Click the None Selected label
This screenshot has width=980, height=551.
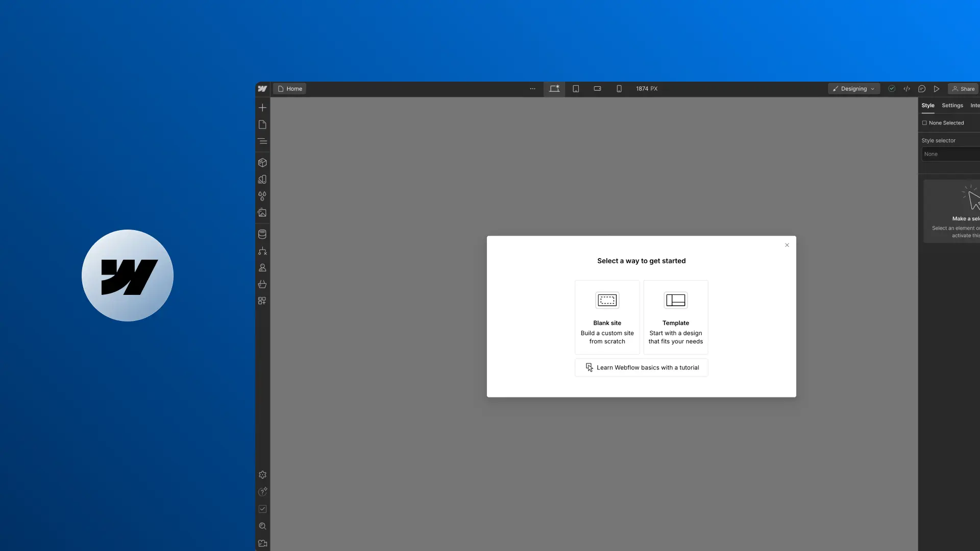pyautogui.click(x=946, y=123)
